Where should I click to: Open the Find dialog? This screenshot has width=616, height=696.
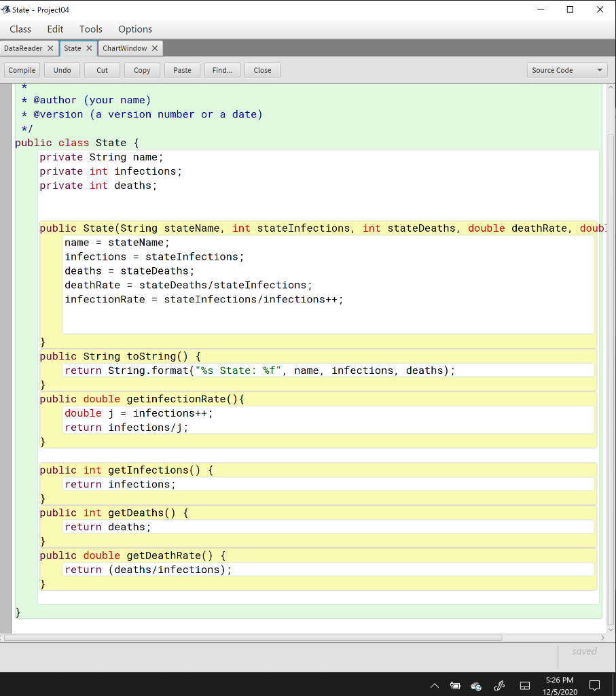(x=222, y=69)
